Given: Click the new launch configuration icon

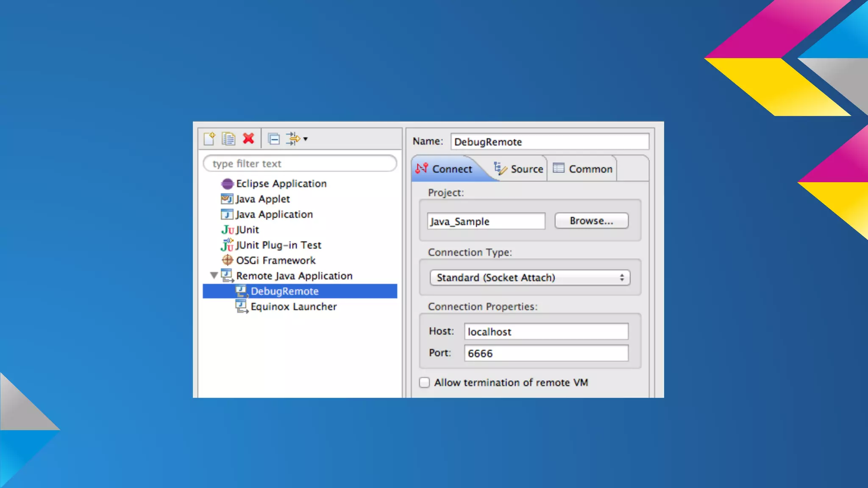Looking at the screenshot, I should point(209,139).
